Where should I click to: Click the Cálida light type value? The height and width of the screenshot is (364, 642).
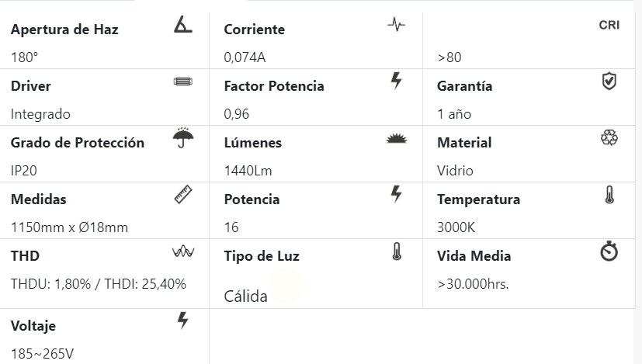[246, 296]
